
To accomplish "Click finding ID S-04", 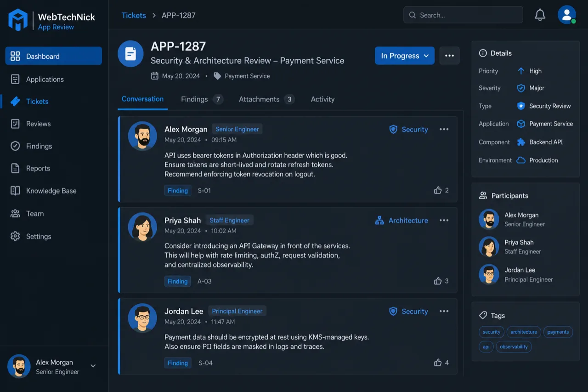I will (205, 363).
